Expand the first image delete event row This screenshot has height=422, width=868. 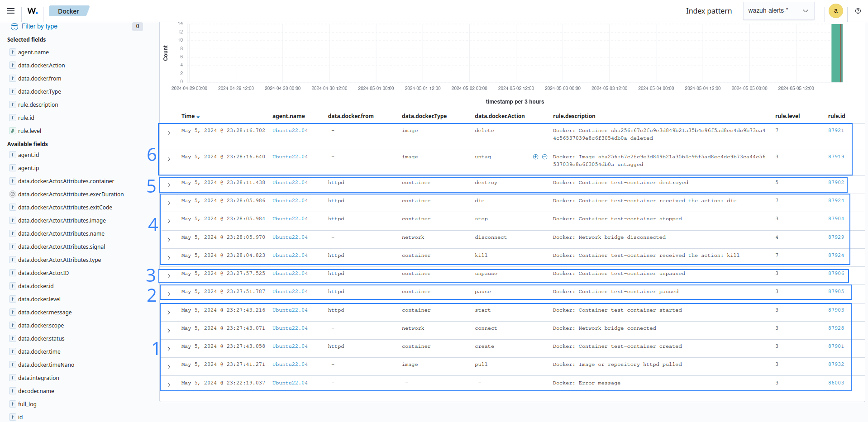(168, 133)
